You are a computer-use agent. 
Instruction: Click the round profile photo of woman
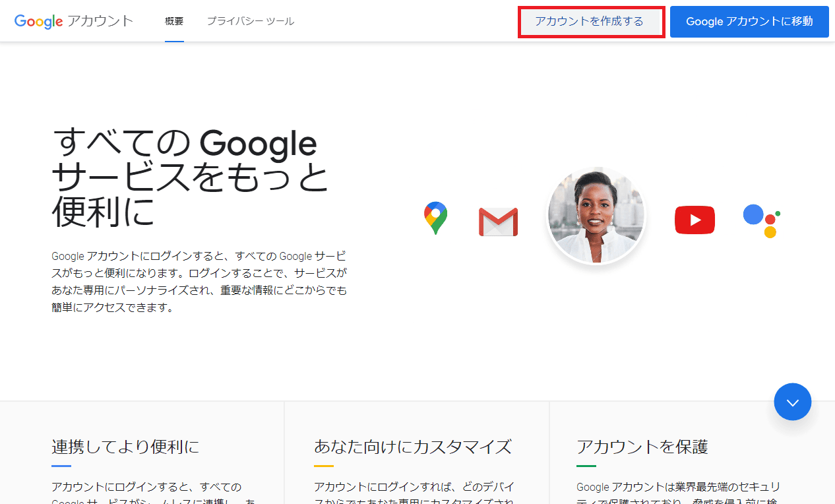pyautogui.click(x=596, y=214)
